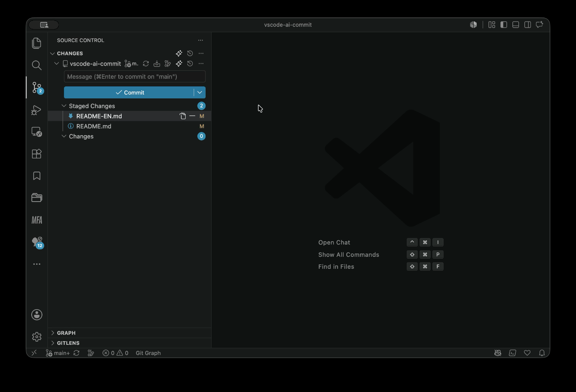The width and height of the screenshot is (576, 392).
Task: Open the MFA extension view
Action: click(37, 220)
